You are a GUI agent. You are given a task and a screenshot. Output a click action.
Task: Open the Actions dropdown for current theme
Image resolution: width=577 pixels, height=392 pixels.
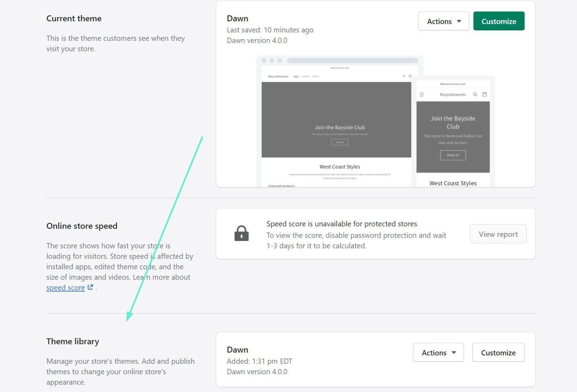coord(443,21)
